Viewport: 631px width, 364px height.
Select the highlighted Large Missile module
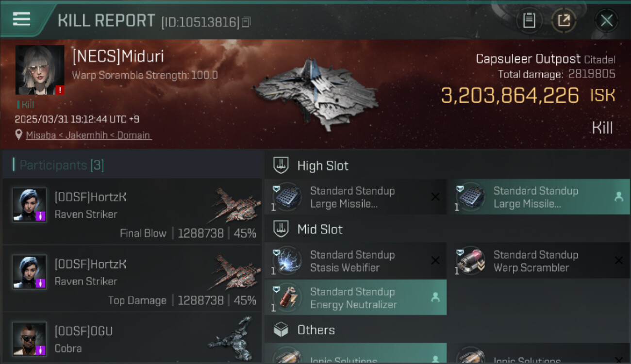coord(539,197)
